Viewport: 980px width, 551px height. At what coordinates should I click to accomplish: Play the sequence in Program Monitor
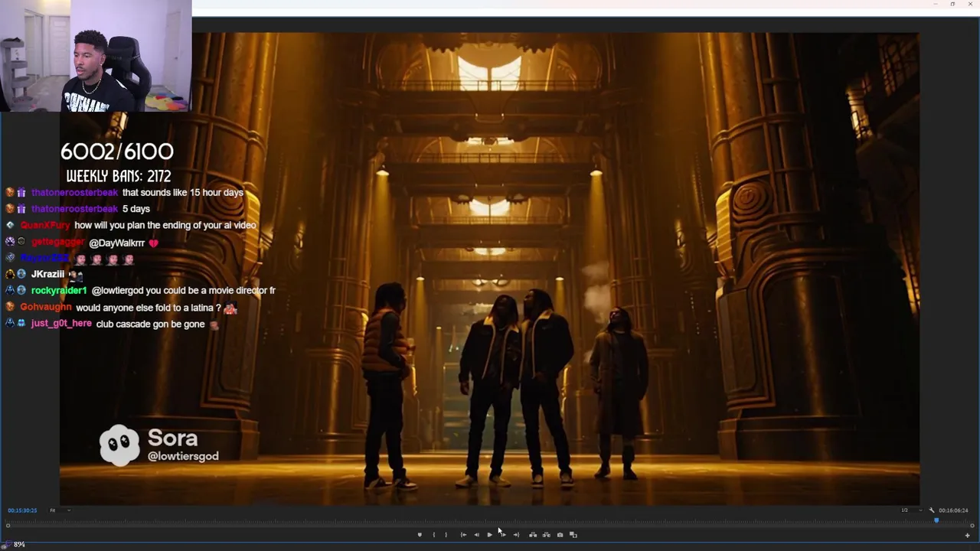tap(489, 535)
